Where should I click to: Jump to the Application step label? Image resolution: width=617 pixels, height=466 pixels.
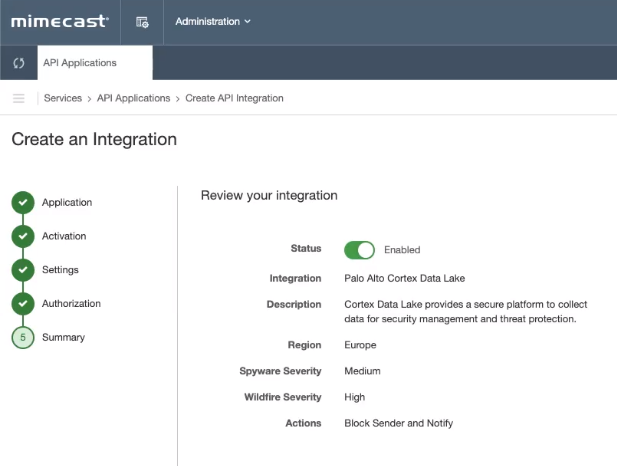(67, 203)
